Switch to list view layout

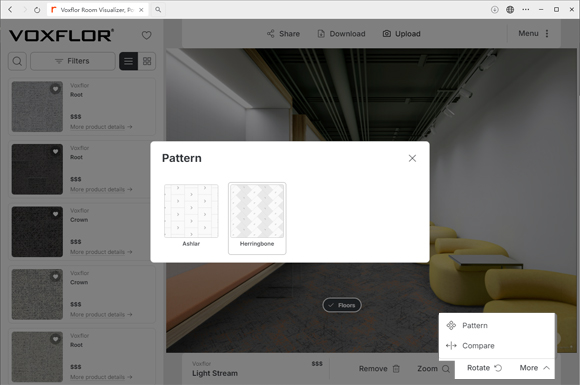click(128, 61)
